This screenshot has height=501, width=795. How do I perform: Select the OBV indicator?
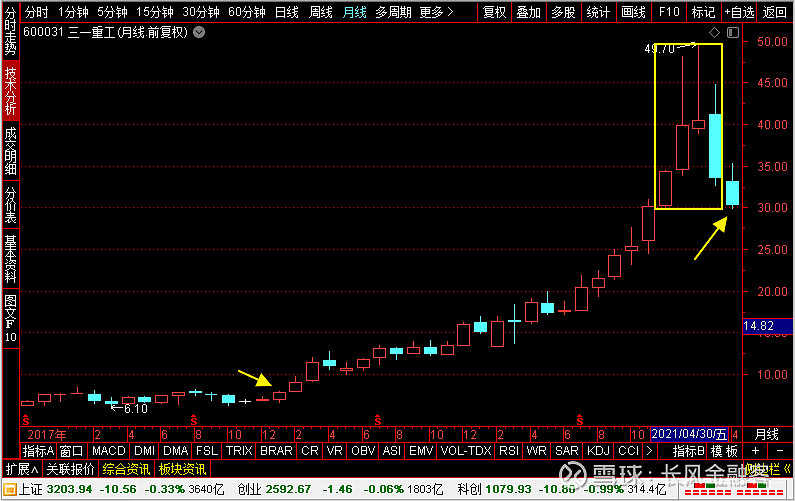pyautogui.click(x=363, y=450)
